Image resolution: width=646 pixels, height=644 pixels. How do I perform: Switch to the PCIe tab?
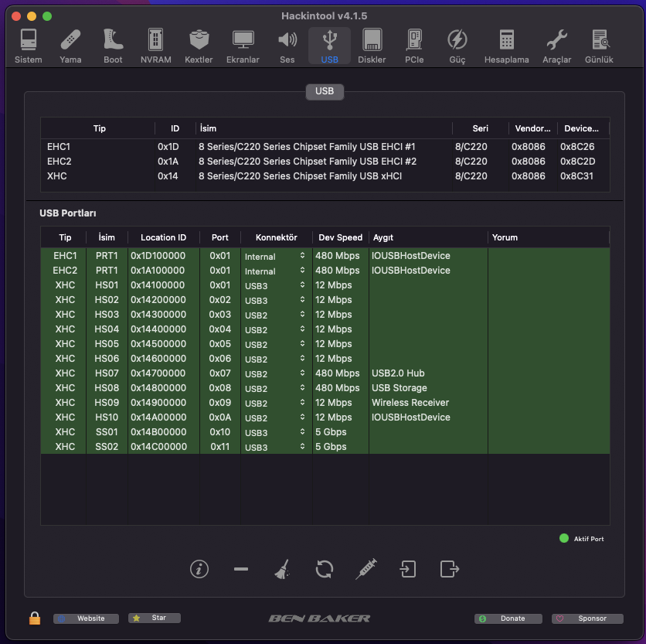(x=414, y=46)
